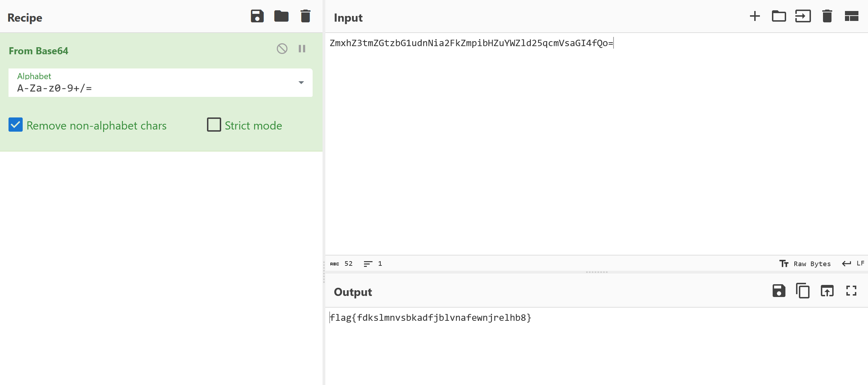This screenshot has width=868, height=385.
Task: Set breakpoint on From Base64 operation
Action: (302, 49)
